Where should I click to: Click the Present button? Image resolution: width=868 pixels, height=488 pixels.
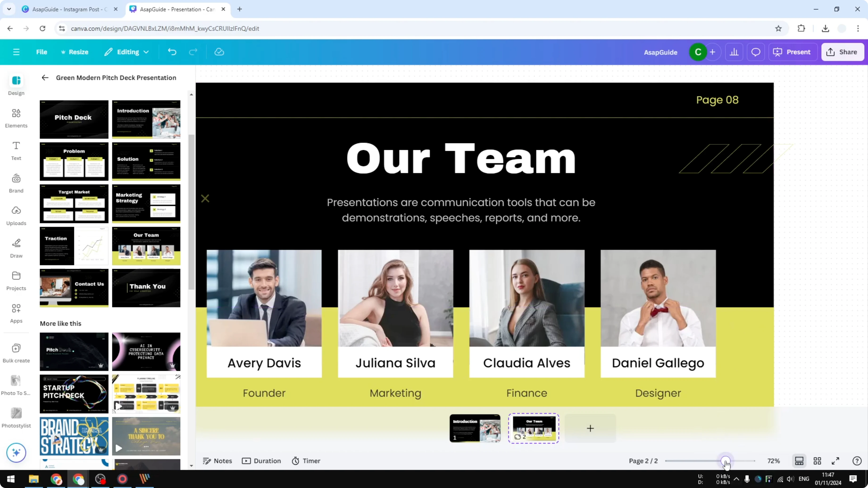pos(793,52)
